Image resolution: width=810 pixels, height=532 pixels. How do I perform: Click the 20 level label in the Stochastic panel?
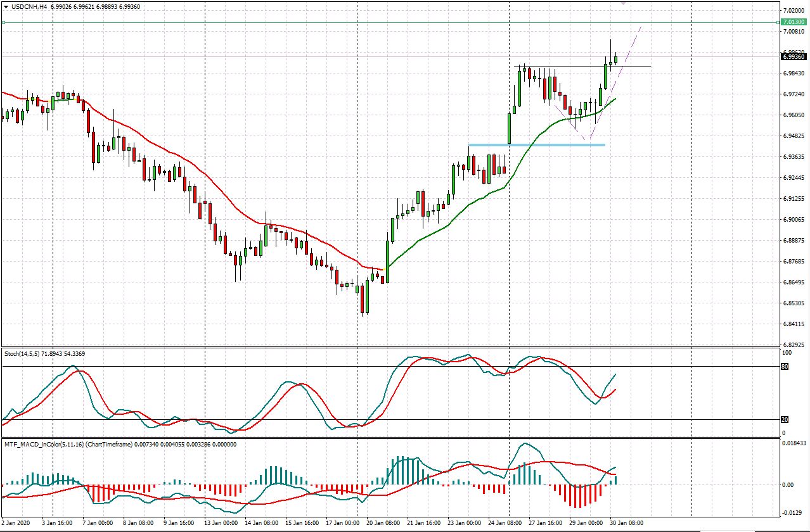pos(785,419)
